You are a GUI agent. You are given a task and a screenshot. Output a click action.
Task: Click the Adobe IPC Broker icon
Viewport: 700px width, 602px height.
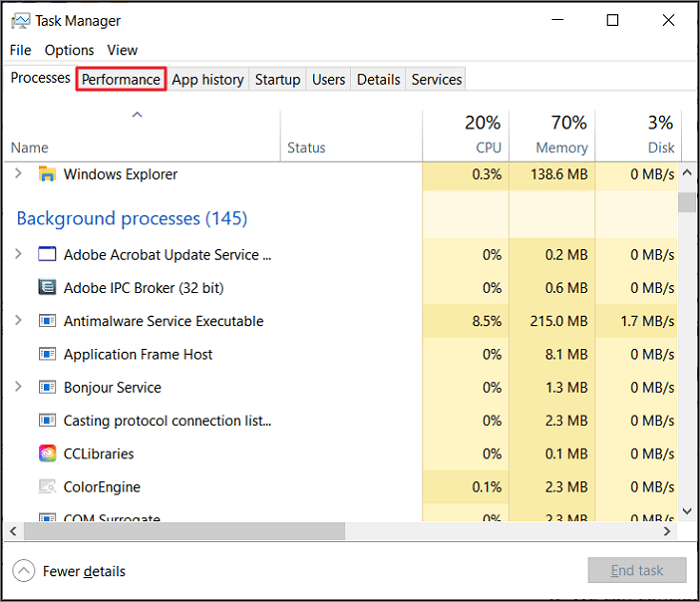coord(47,288)
